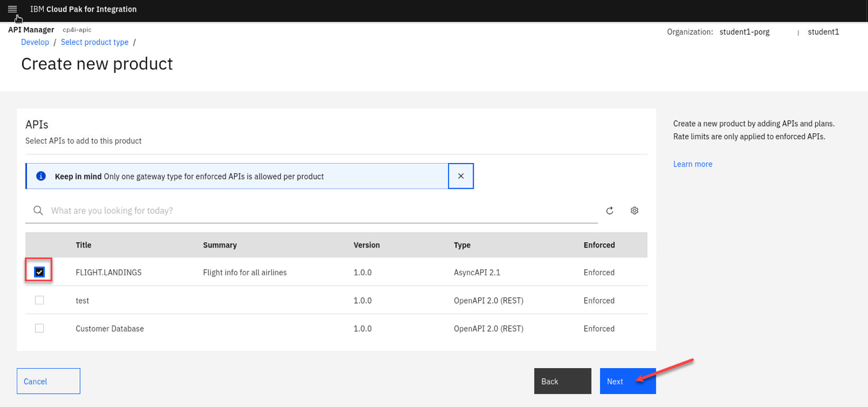
Task: Dismiss the Keep in mind notification
Action: pos(461,176)
